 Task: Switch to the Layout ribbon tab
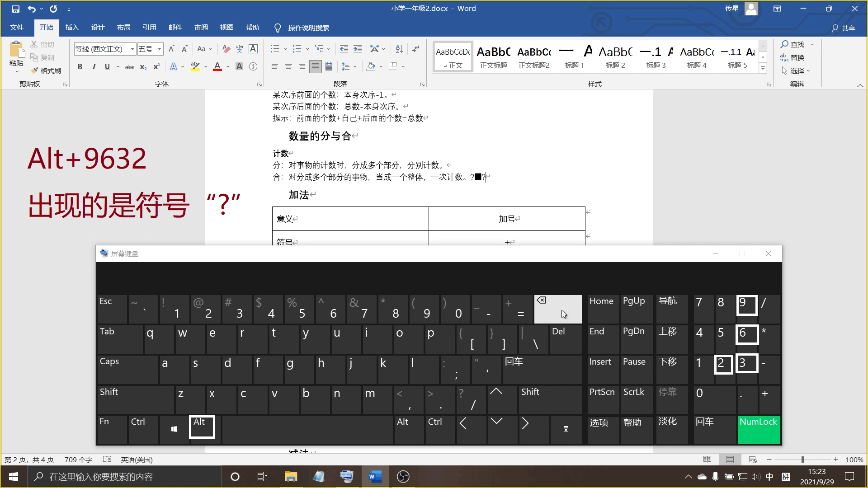coord(123,28)
